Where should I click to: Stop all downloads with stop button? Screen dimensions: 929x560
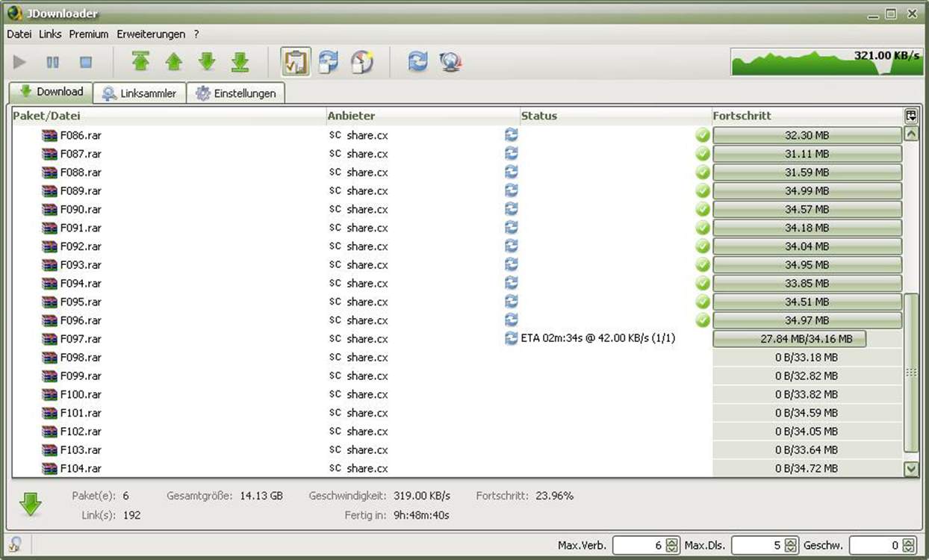(86, 62)
